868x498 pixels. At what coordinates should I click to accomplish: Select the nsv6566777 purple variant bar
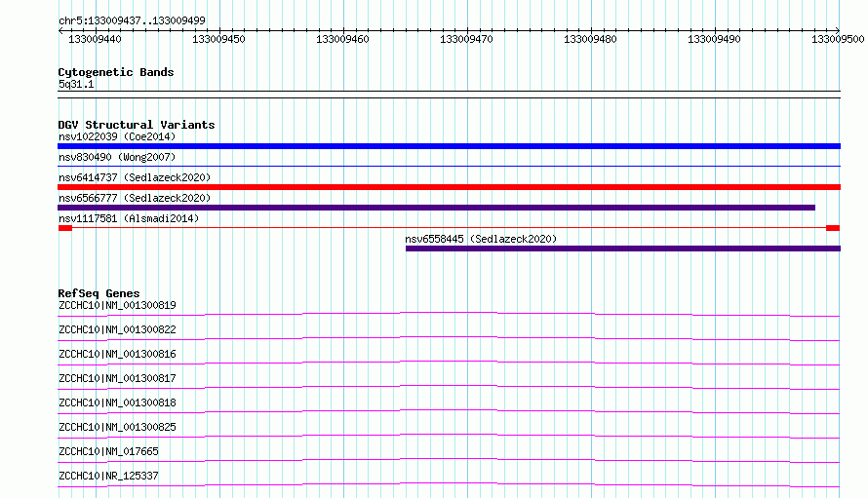(436, 208)
